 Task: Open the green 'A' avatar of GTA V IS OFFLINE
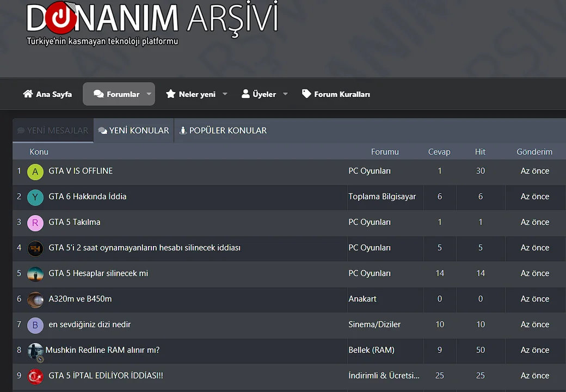click(35, 171)
